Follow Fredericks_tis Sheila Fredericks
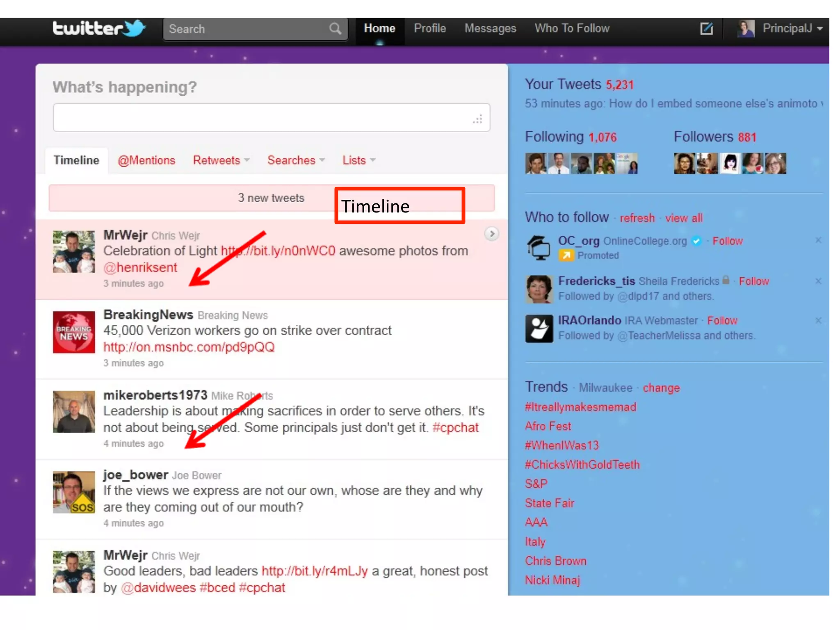Image resolution: width=840 pixels, height=630 pixels. click(x=754, y=281)
